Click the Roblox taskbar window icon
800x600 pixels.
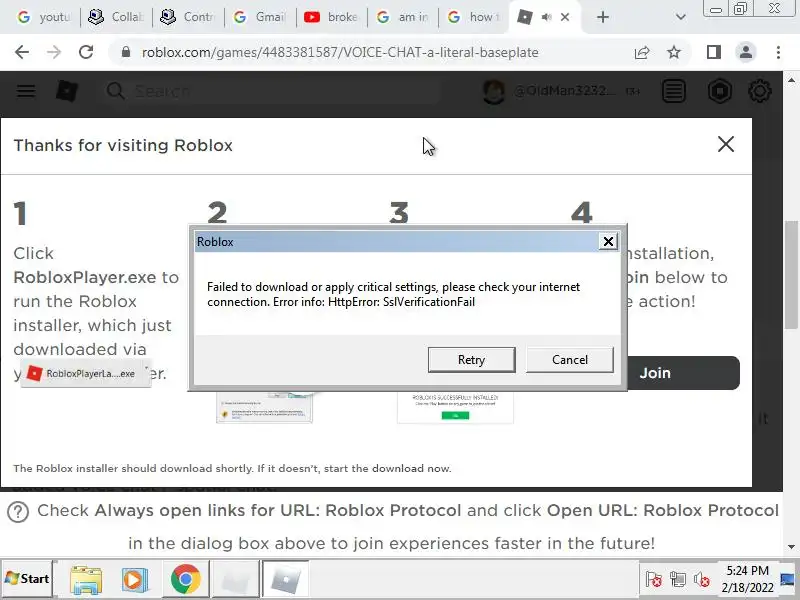click(286, 579)
